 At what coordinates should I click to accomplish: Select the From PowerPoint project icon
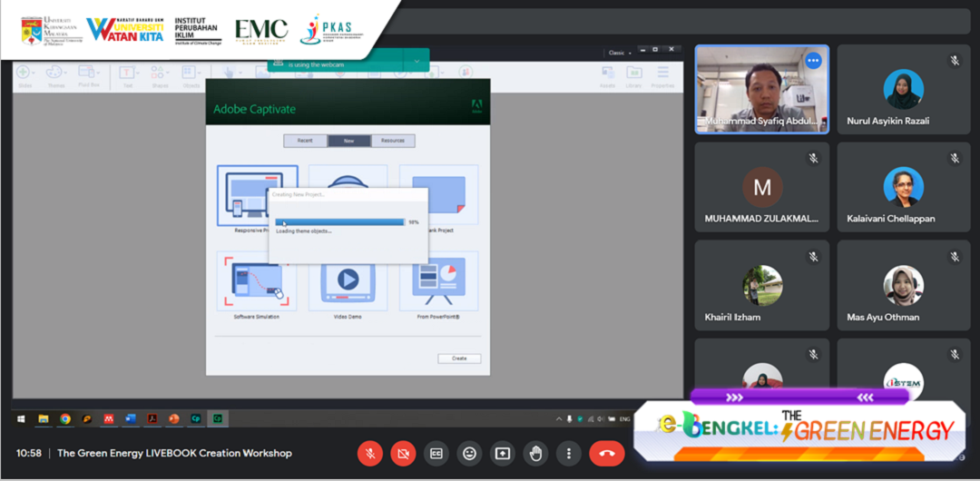[438, 283]
